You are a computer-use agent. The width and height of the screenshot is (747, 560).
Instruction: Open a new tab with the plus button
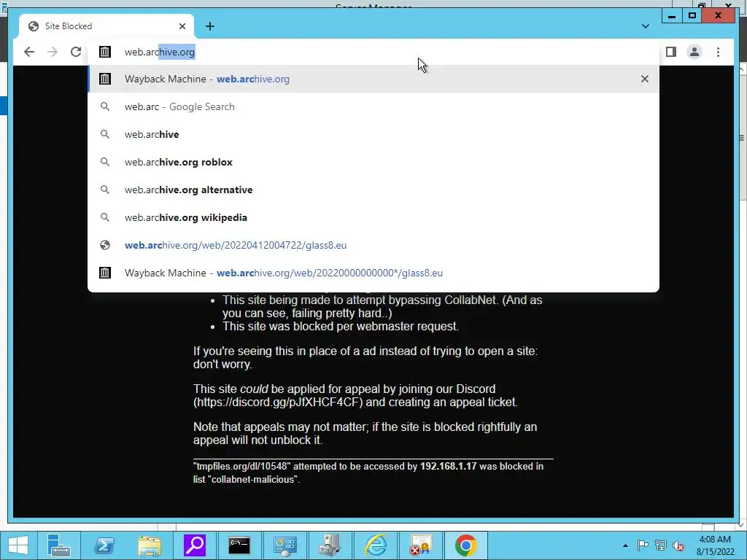[210, 26]
